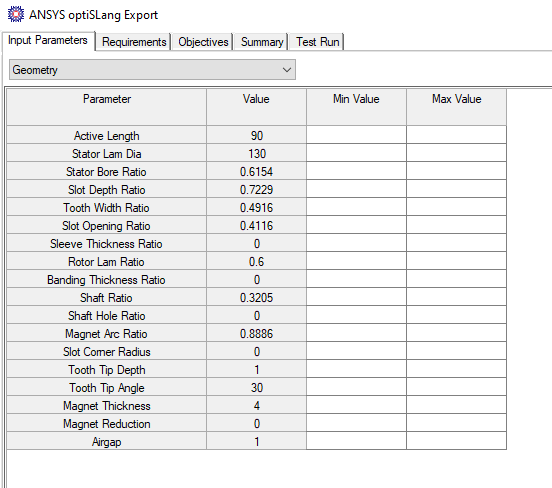This screenshot has width=552, height=488.
Task: Open the Objectives tab
Action: [x=203, y=42]
